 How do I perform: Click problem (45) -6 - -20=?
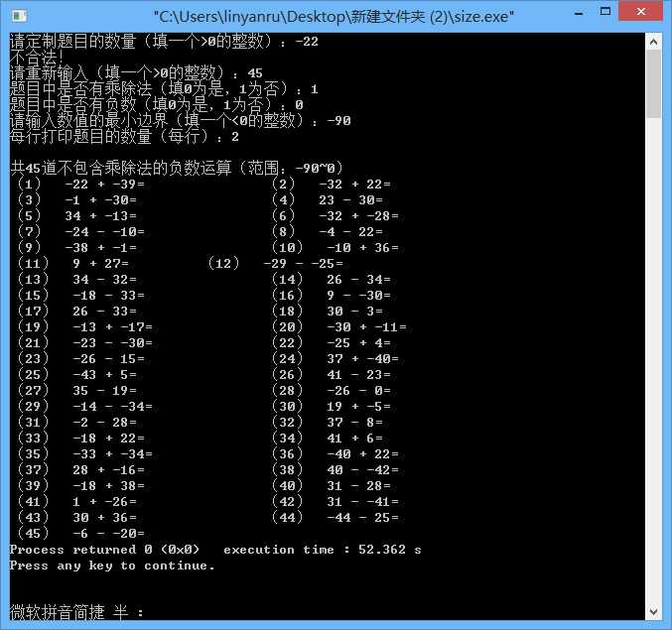point(81,533)
